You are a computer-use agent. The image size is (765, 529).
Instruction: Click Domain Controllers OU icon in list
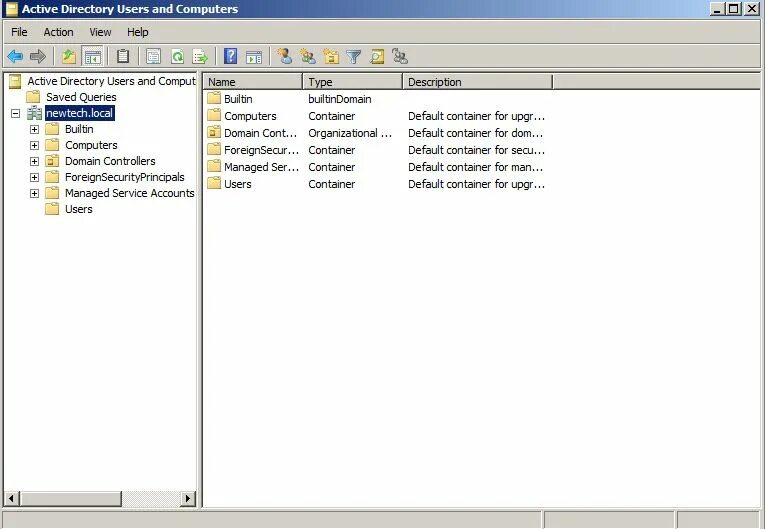pyautogui.click(x=214, y=133)
